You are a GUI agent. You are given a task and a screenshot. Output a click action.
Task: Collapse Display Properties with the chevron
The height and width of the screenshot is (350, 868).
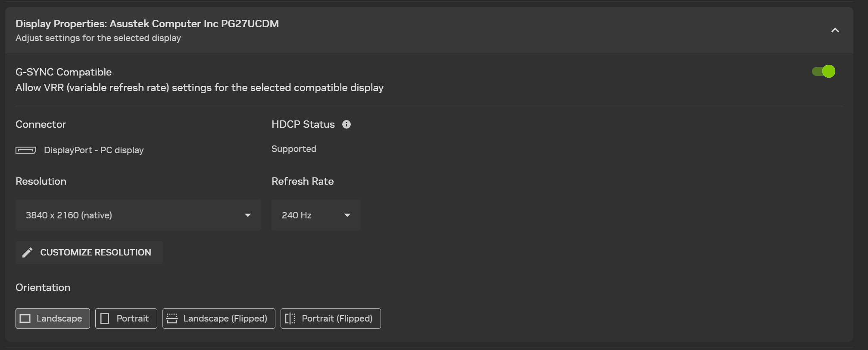(x=835, y=30)
